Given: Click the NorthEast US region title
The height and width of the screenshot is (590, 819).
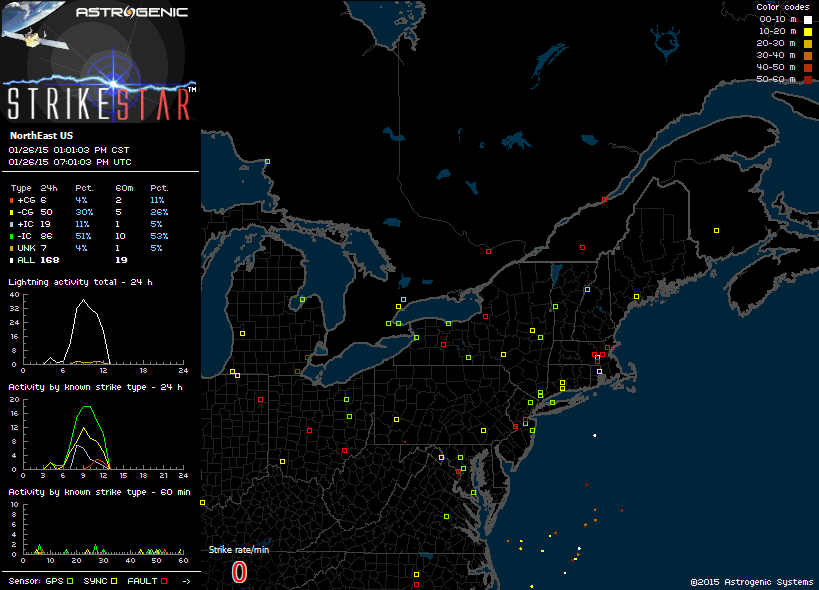Looking at the screenshot, I should click(x=41, y=136).
